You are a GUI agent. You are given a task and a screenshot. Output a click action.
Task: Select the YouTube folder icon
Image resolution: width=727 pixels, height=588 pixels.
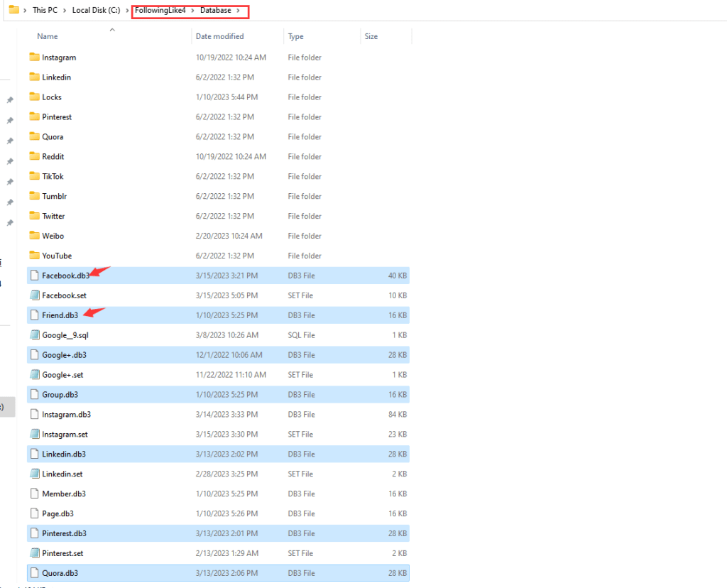[x=34, y=256]
